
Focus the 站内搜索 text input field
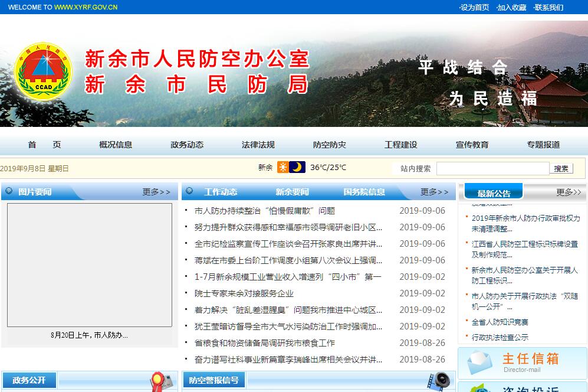(x=492, y=168)
